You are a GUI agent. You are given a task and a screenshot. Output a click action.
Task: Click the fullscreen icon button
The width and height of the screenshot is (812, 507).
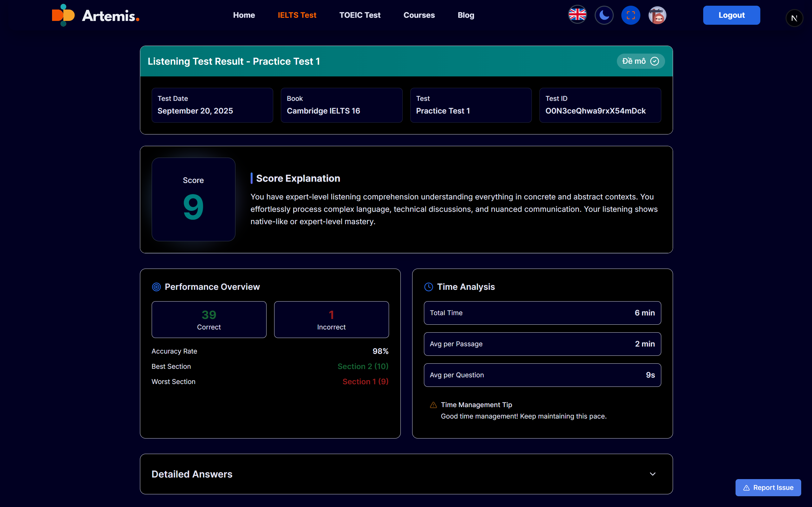click(630, 15)
